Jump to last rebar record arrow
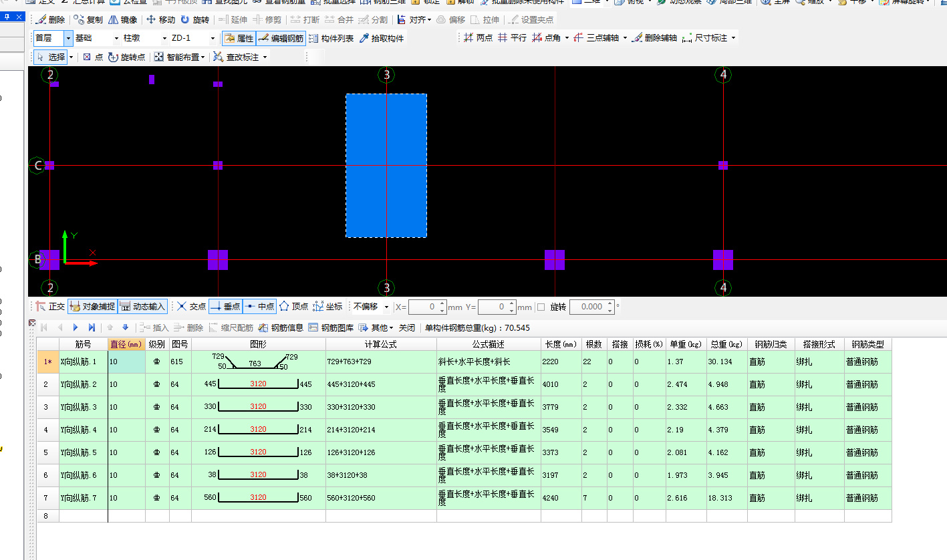This screenshot has height=560, width=947. coord(92,328)
